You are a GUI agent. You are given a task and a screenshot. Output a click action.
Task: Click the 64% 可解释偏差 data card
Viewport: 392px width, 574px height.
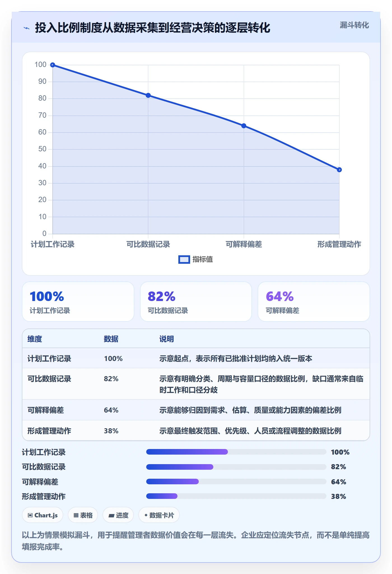click(314, 302)
